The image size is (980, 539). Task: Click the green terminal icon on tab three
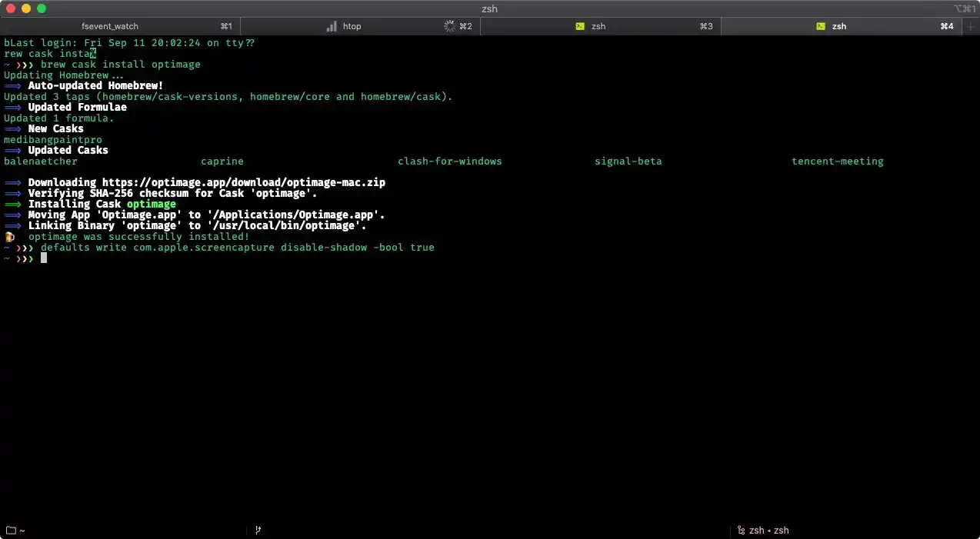pyautogui.click(x=580, y=25)
